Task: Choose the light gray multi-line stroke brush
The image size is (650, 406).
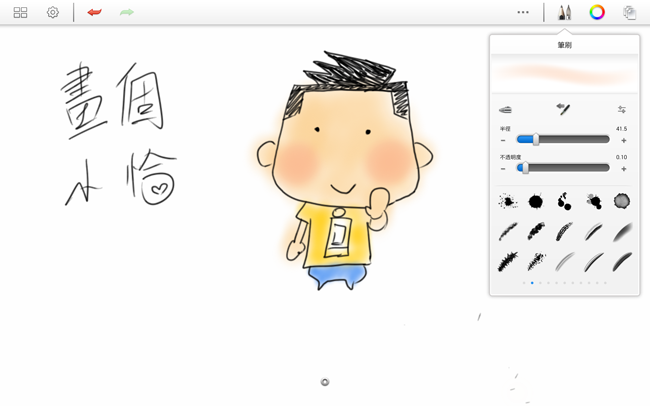Action: tap(564, 262)
